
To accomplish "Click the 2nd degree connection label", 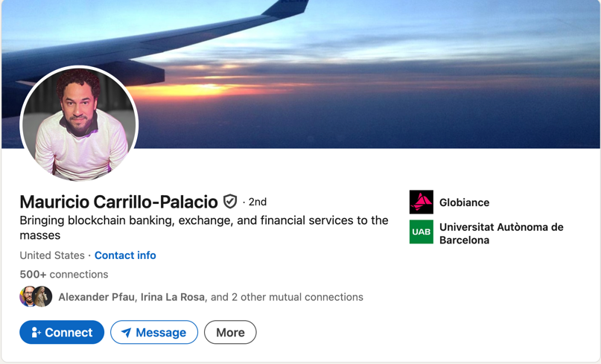I will coord(257,202).
